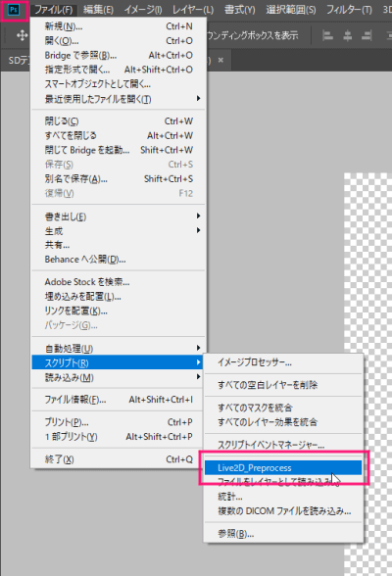Viewport: 392px width, 576px height.
Task: Click the align left edges icon
Action: pos(327,35)
